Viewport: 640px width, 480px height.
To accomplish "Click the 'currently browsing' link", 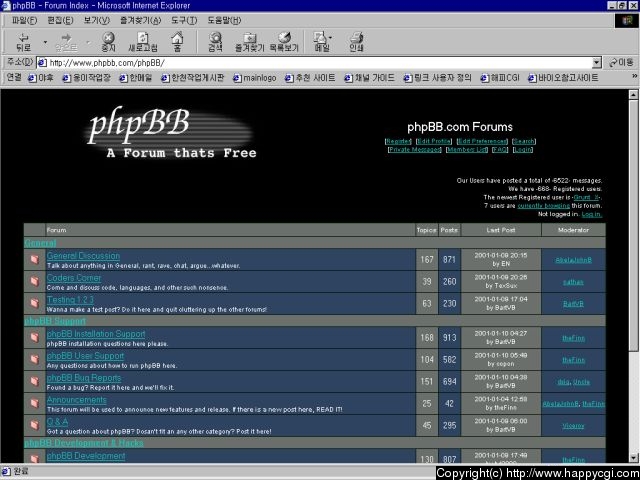I will tap(543, 206).
